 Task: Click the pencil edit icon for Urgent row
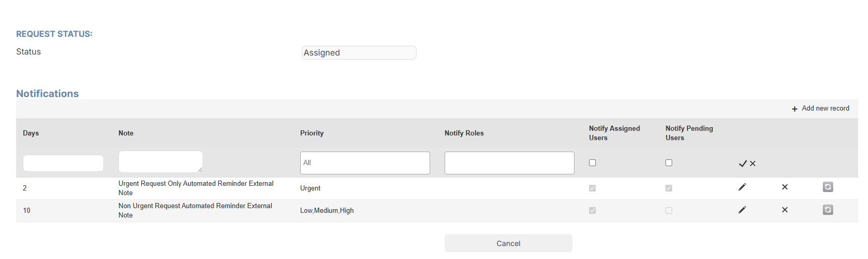742,187
